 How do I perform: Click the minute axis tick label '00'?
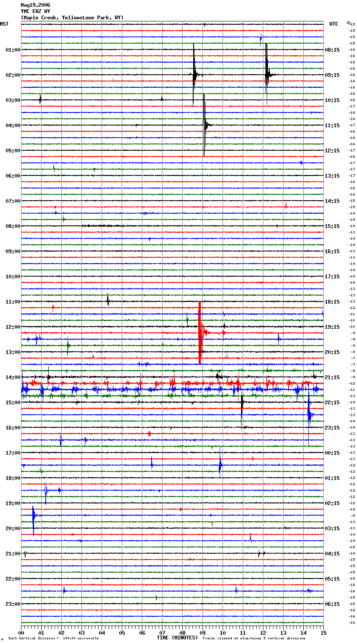click(x=21, y=633)
